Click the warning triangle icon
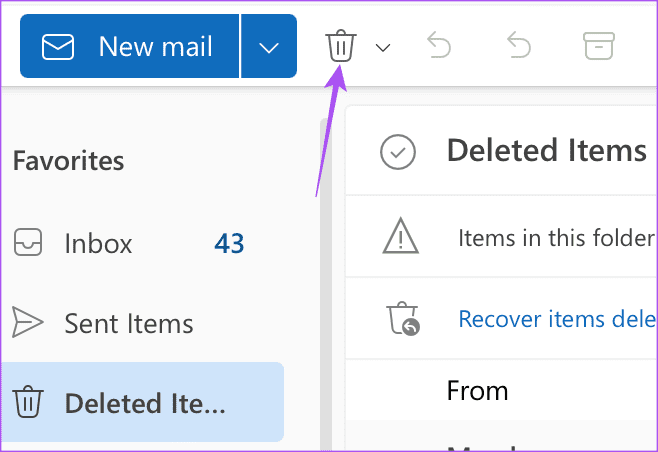The height and width of the screenshot is (452, 658). click(400, 236)
